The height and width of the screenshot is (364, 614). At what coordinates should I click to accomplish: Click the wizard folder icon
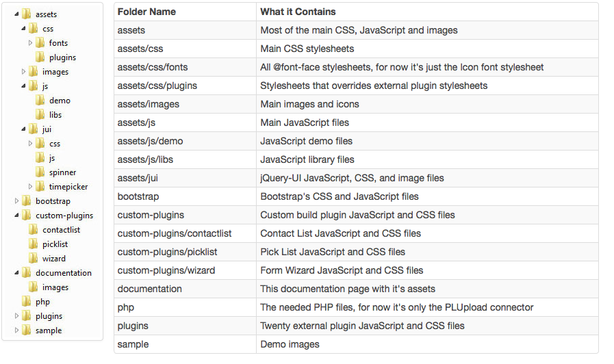[x=34, y=259]
